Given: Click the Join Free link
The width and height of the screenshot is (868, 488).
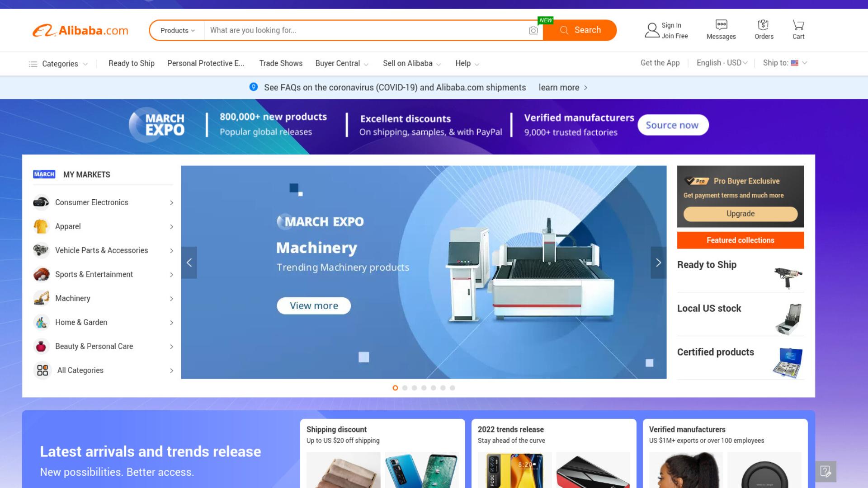Looking at the screenshot, I should click(x=675, y=36).
